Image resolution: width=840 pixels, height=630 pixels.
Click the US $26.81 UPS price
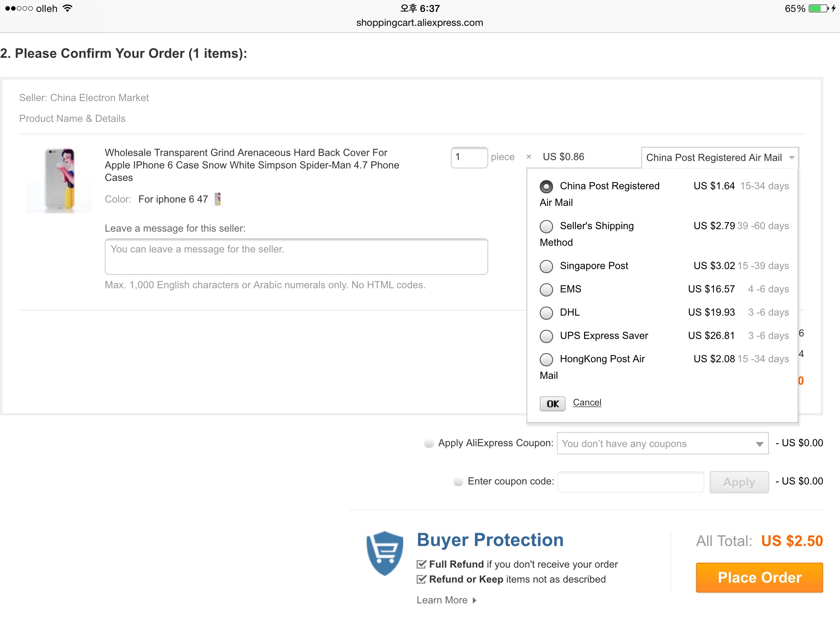[711, 336]
